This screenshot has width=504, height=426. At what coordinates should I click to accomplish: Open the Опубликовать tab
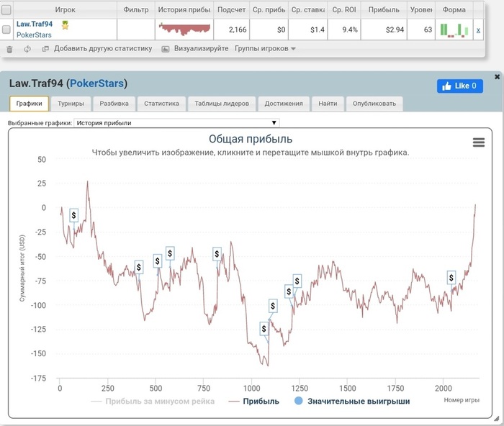click(x=374, y=104)
